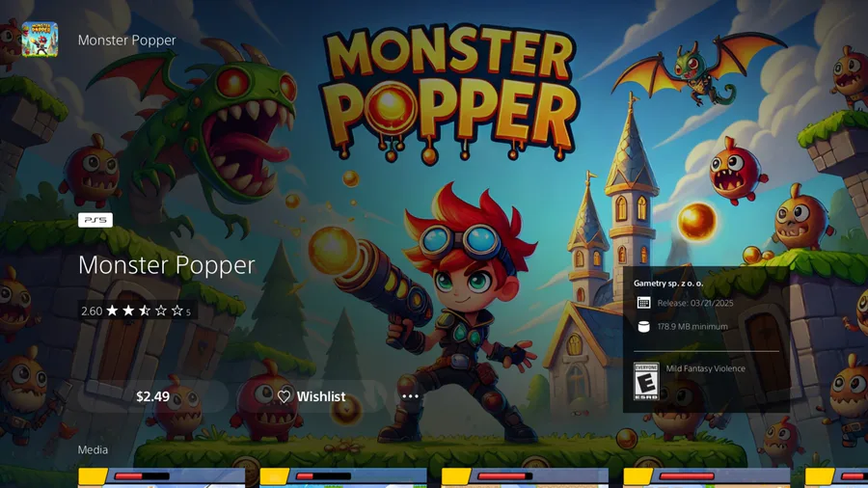Viewport: 868px width, 488px height.
Task: Click the storage size disk icon
Action: [643, 326]
